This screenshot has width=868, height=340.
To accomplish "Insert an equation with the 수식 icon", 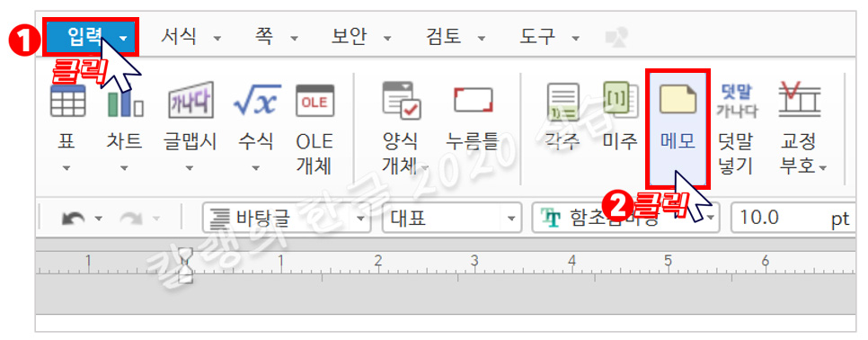I will [x=256, y=101].
